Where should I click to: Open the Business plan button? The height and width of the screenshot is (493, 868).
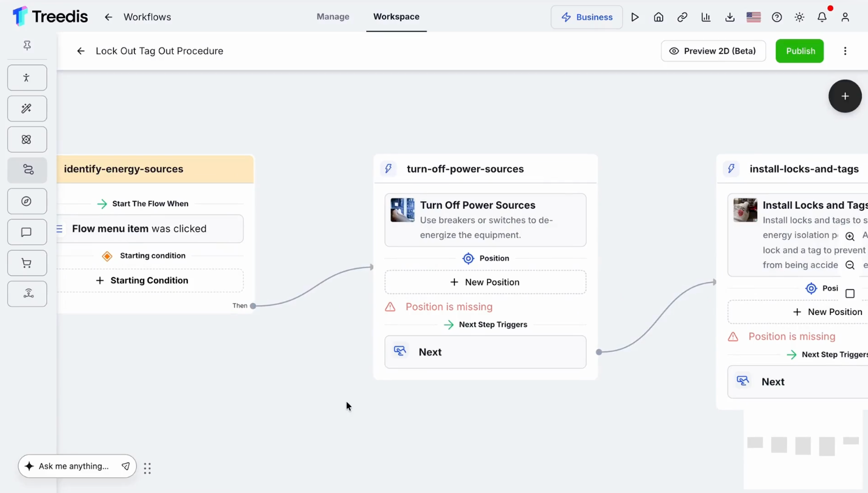587,17
